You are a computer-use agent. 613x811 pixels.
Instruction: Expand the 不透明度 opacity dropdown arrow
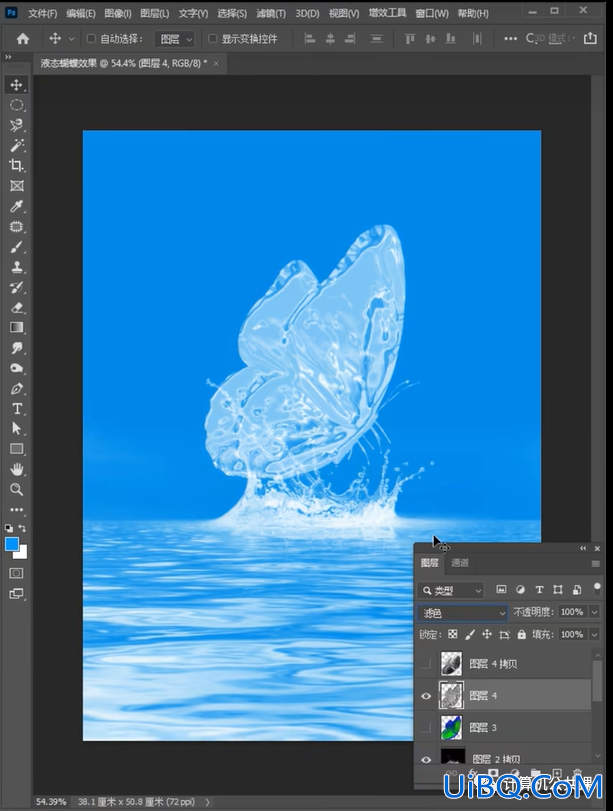point(595,612)
